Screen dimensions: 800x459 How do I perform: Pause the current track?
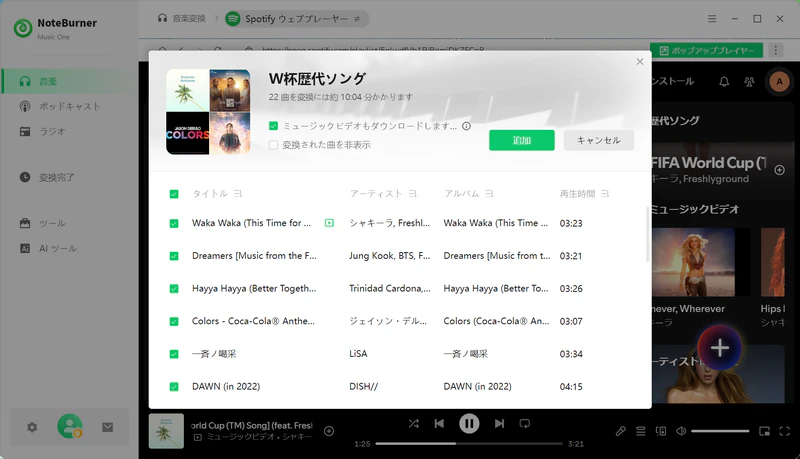(x=469, y=423)
